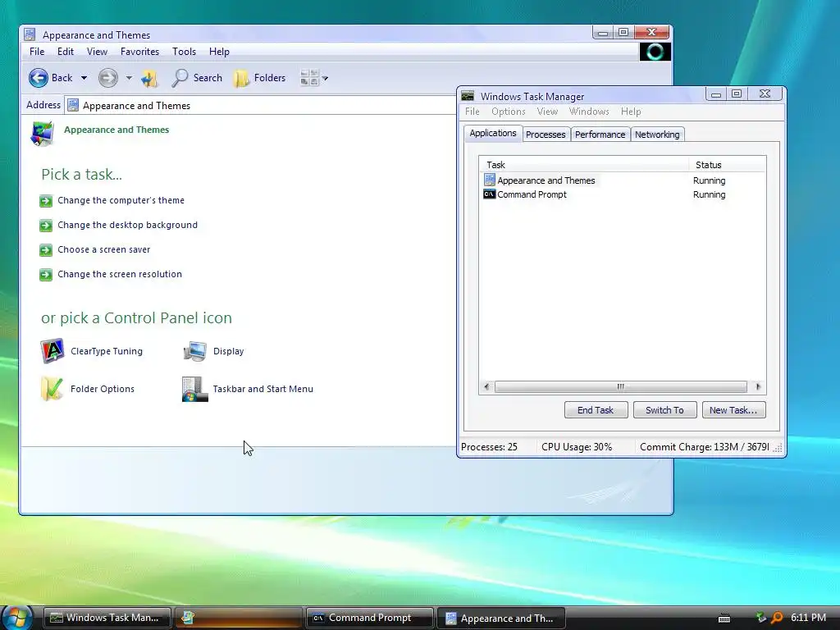Click the Switch To button

pos(664,410)
